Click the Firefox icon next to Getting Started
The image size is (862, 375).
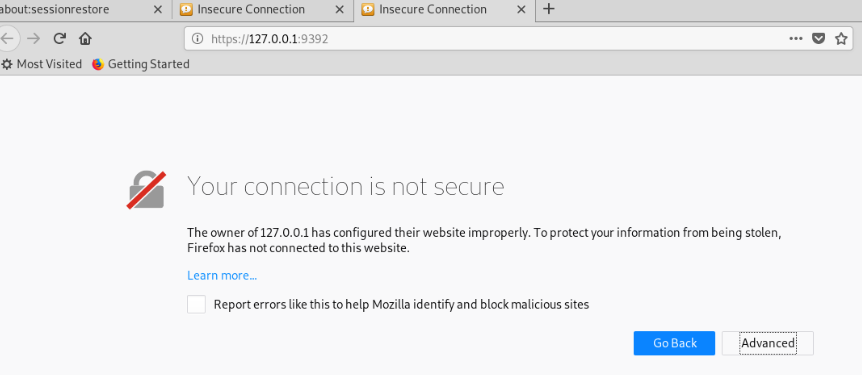(x=98, y=64)
